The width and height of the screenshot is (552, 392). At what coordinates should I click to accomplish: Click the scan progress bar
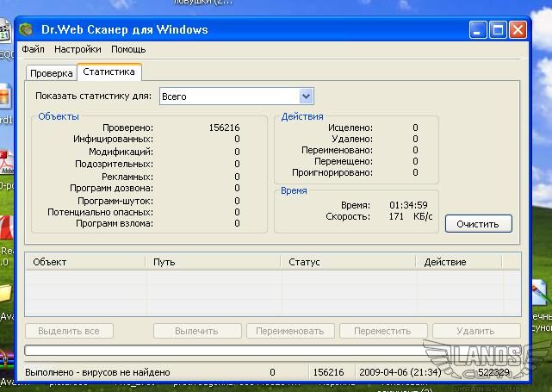(x=273, y=351)
